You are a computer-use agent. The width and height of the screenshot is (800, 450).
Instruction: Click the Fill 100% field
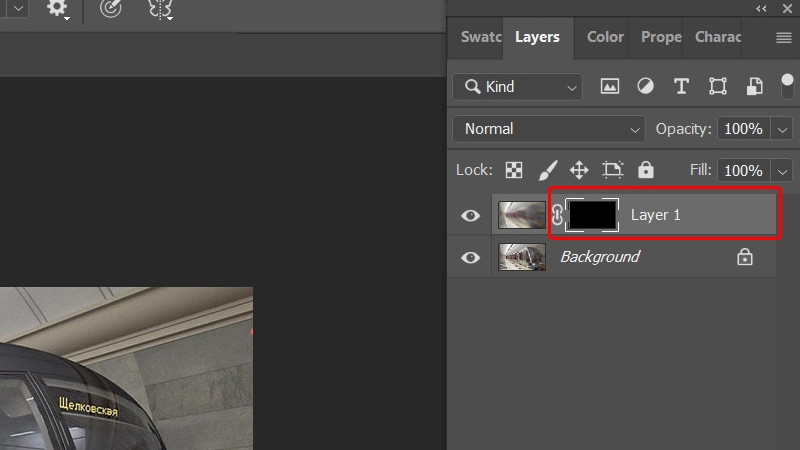coord(743,170)
